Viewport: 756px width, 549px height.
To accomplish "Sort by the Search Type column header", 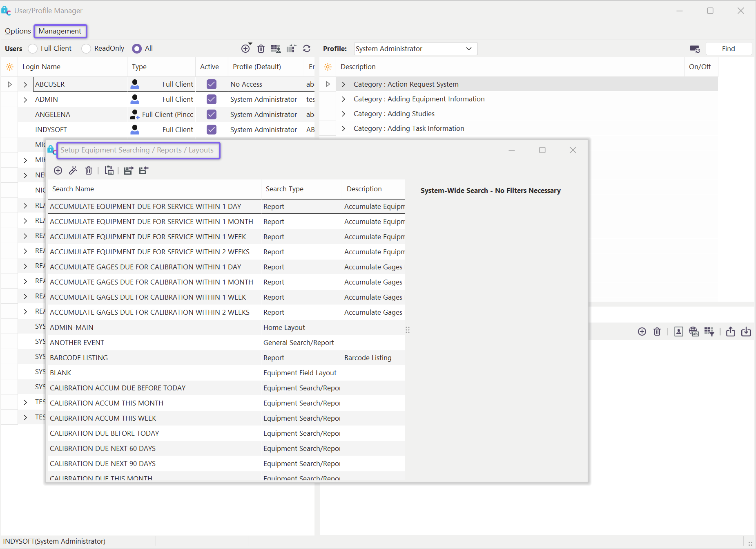I will coord(285,189).
